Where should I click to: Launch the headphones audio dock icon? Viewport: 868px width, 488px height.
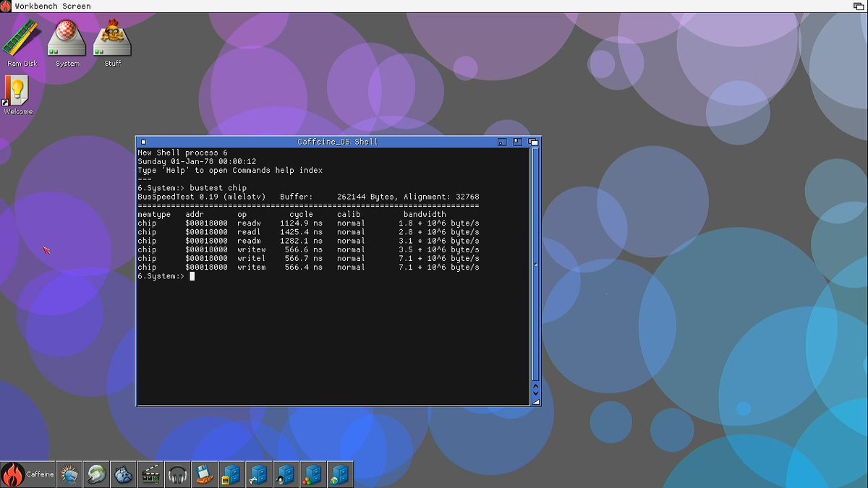178,474
